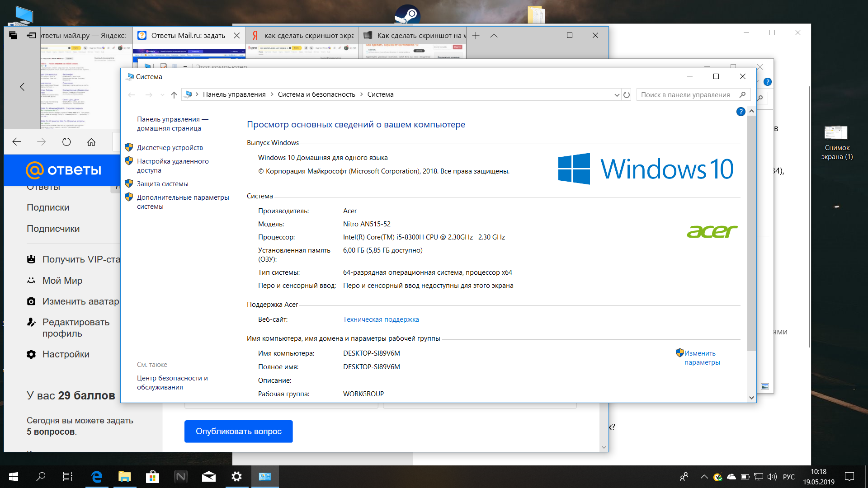The height and width of the screenshot is (488, 868).
Task: Click Edge back button
Action: coord(17,142)
